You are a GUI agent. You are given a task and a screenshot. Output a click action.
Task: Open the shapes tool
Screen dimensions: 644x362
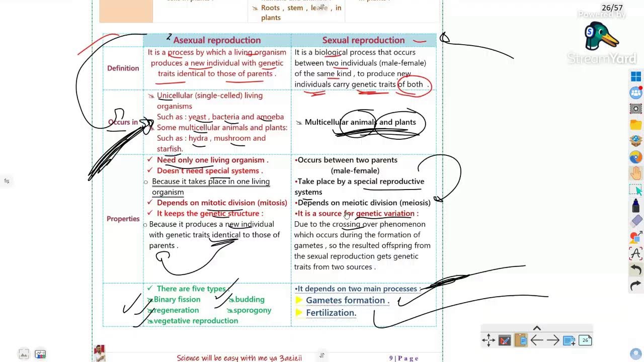[636, 237]
